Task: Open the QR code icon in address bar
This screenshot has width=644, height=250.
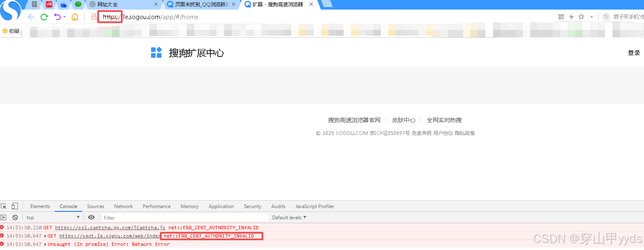Action: 561,17
